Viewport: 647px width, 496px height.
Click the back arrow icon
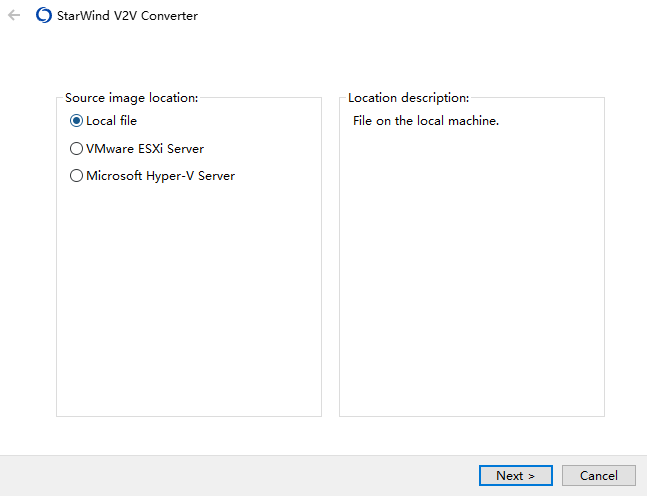click(x=14, y=16)
